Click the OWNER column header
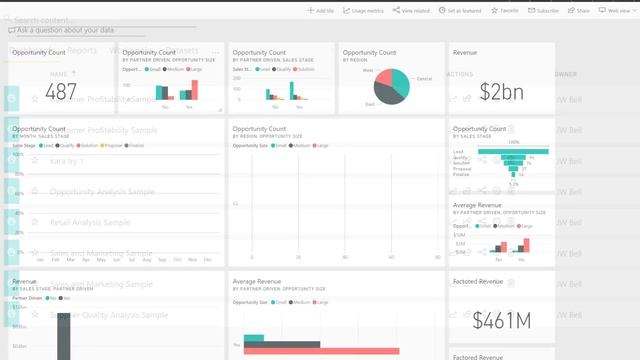The width and height of the screenshot is (640, 360). pos(566,74)
